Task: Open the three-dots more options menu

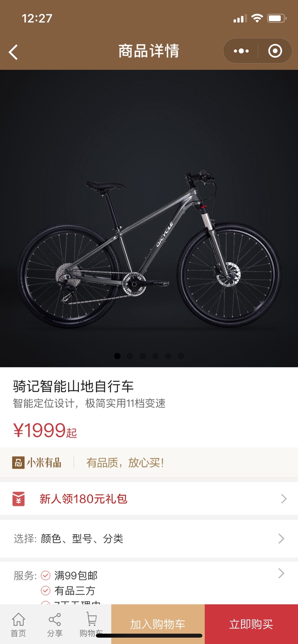Action: coord(241,51)
